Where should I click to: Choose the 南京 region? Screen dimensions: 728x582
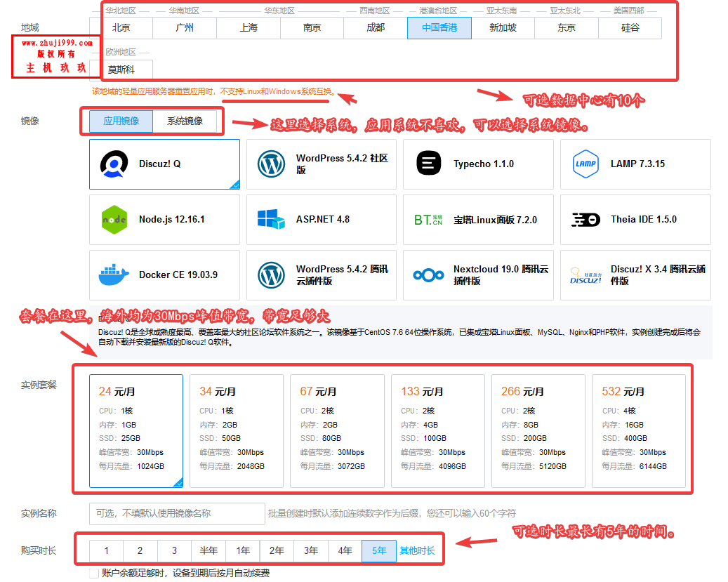tap(312, 28)
